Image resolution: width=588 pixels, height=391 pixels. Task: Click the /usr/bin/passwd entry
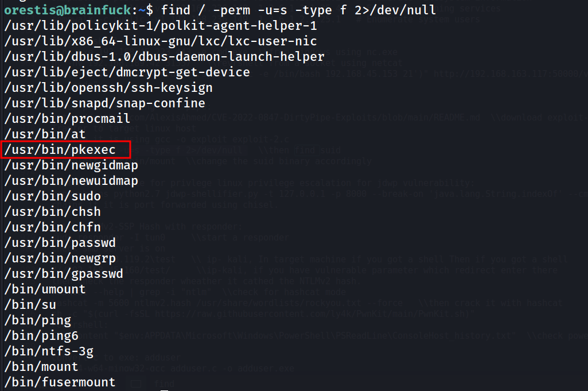coord(60,243)
